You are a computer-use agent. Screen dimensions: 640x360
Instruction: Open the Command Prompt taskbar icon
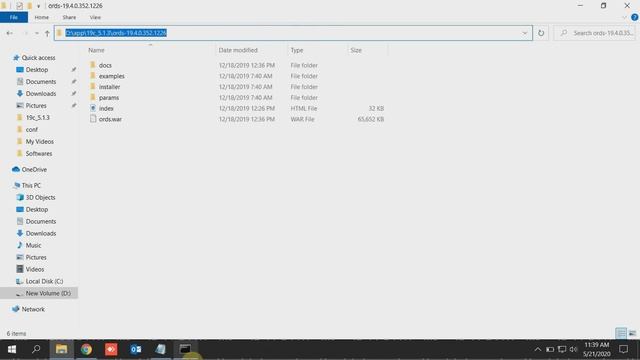[x=185, y=349]
